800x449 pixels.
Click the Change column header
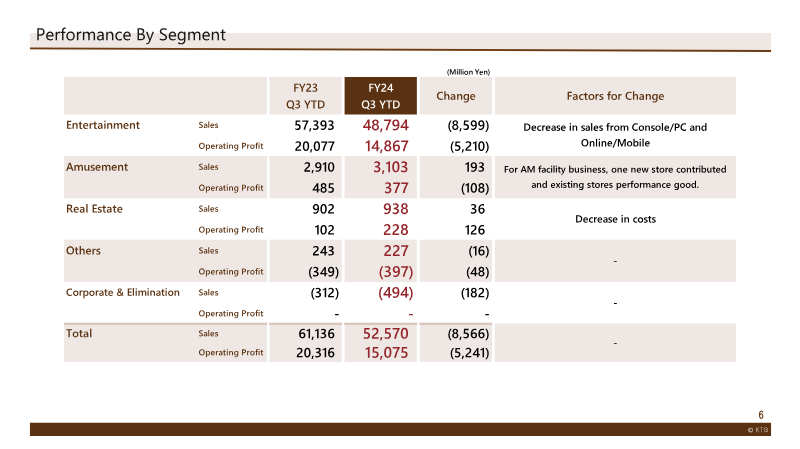456,96
